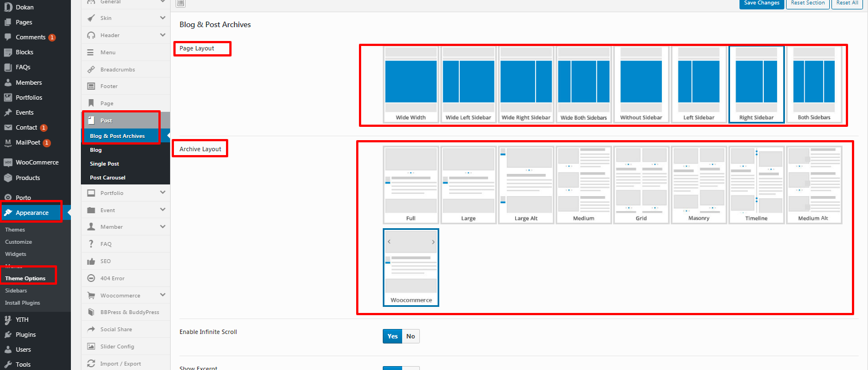Choose the Masonry archive layout

[698, 185]
